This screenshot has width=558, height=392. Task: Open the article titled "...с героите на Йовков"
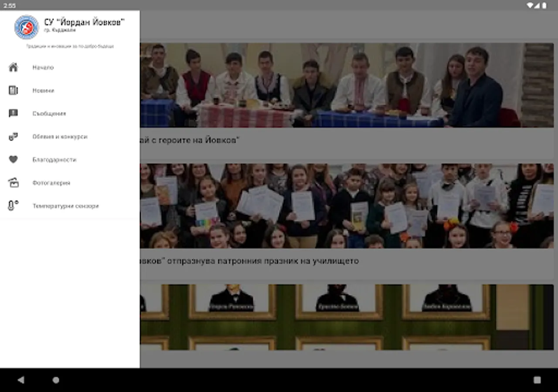tap(190, 140)
